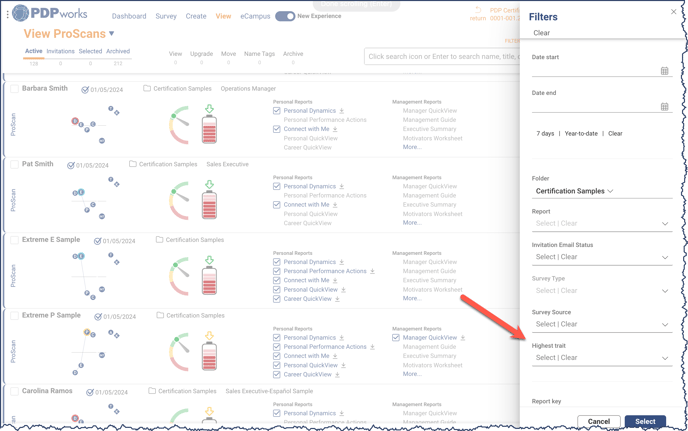Click the Name Tags action

(x=259, y=54)
